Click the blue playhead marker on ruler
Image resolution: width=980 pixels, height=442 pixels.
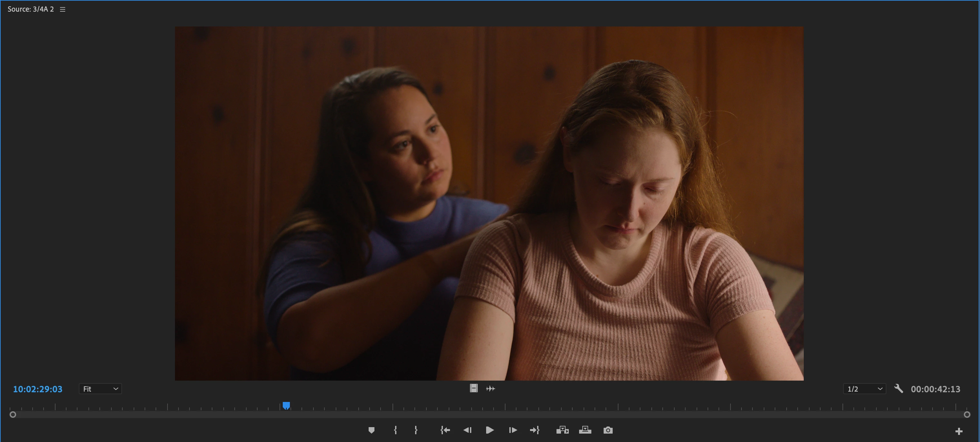tap(286, 405)
